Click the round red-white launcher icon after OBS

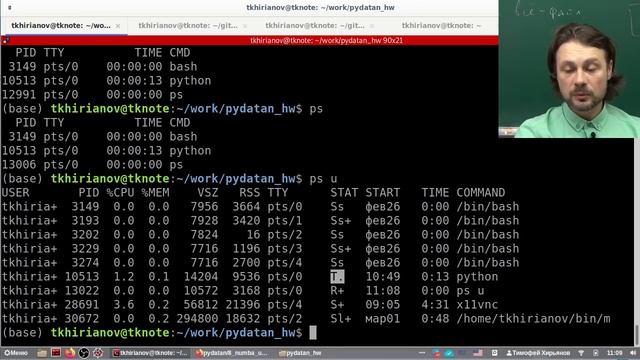(x=98, y=353)
